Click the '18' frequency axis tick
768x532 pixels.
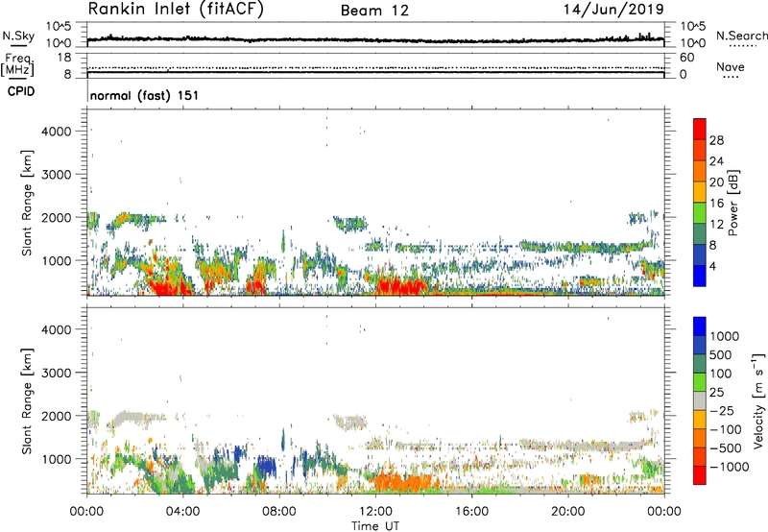pos(64,58)
